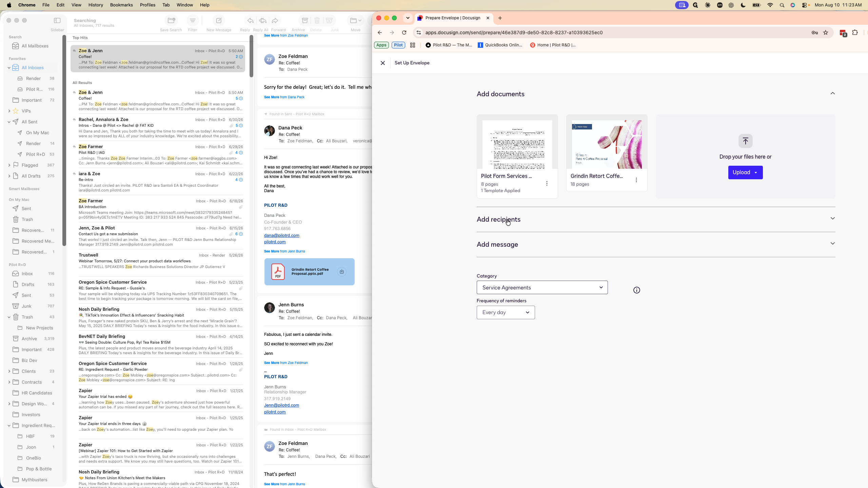Click the dana@pilotrd.com email link

281,236
